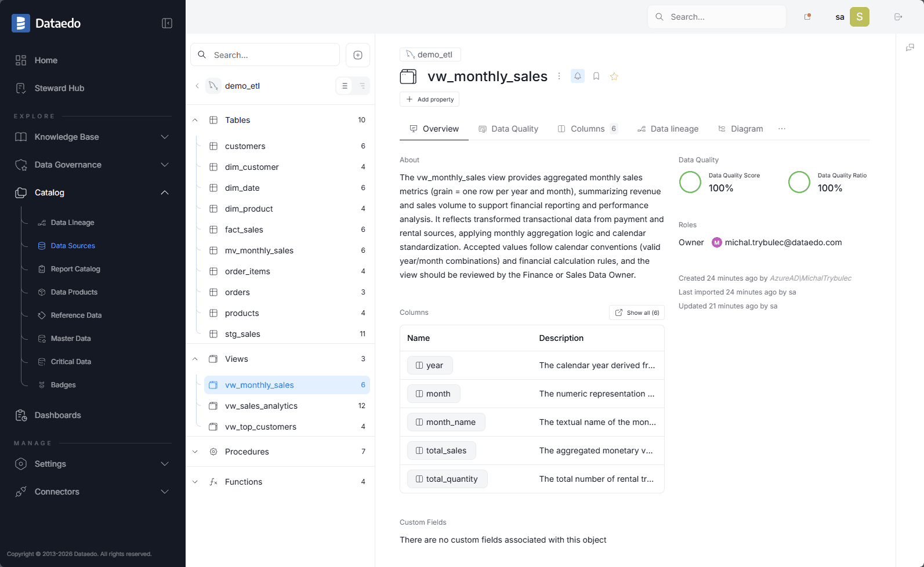
Task: Click the view icon next to vw_top_customers
Action: 213,427
